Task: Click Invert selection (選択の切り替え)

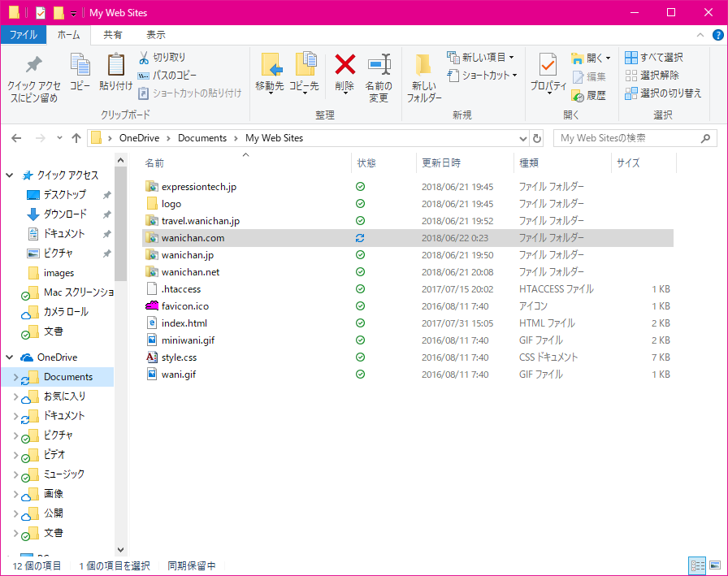Action: coord(663,93)
